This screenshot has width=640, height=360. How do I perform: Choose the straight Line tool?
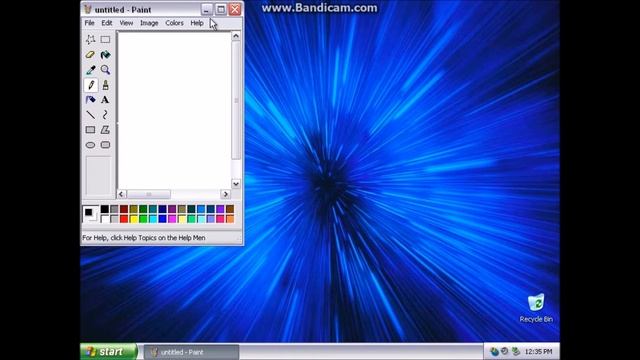(90, 115)
